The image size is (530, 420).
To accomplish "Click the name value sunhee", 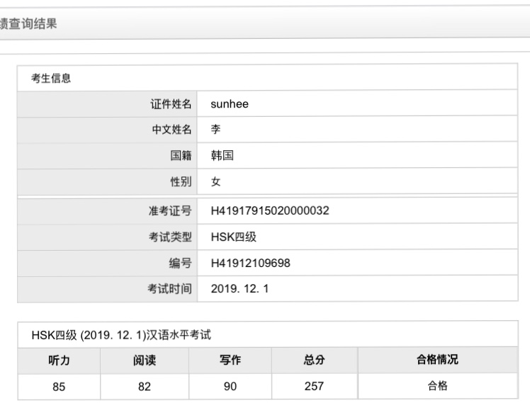I will pyautogui.click(x=230, y=104).
